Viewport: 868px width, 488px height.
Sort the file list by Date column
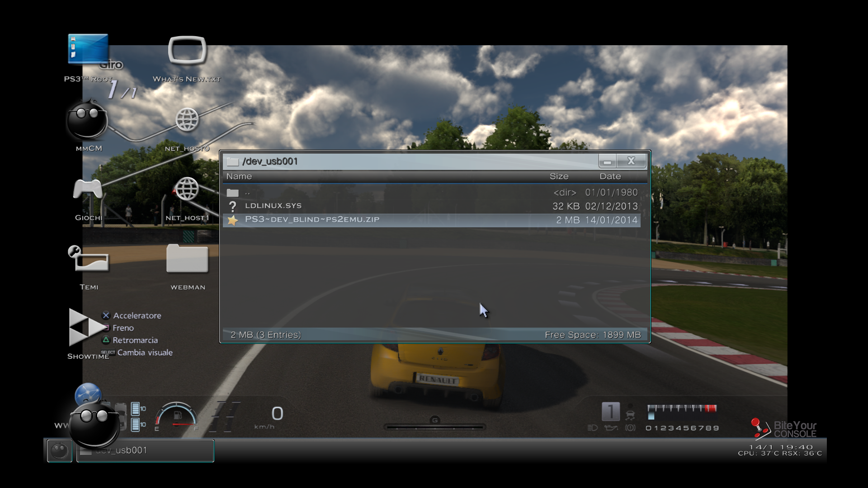click(610, 176)
